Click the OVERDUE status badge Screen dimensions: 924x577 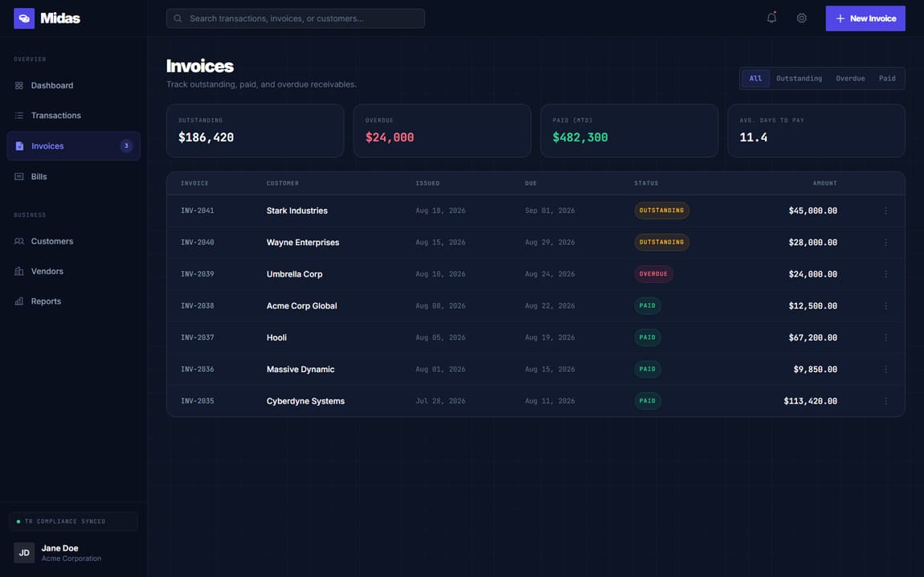coord(653,274)
